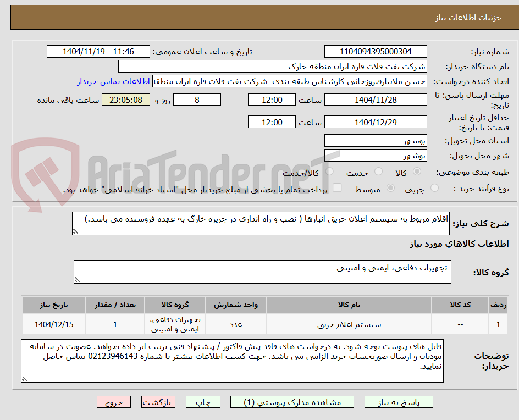Viewport: 519px width, 420px height.
Task: Click the سیستم اعلام حریق cell
Action: pyautogui.click(x=349, y=324)
